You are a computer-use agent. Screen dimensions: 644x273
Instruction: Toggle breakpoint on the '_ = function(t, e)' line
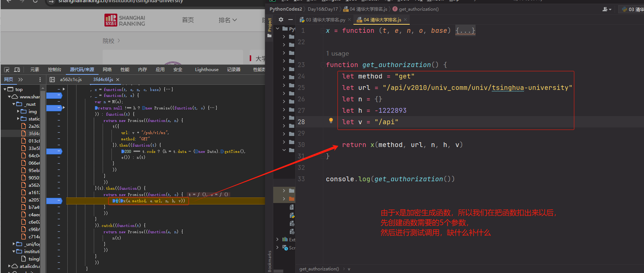coord(54,95)
